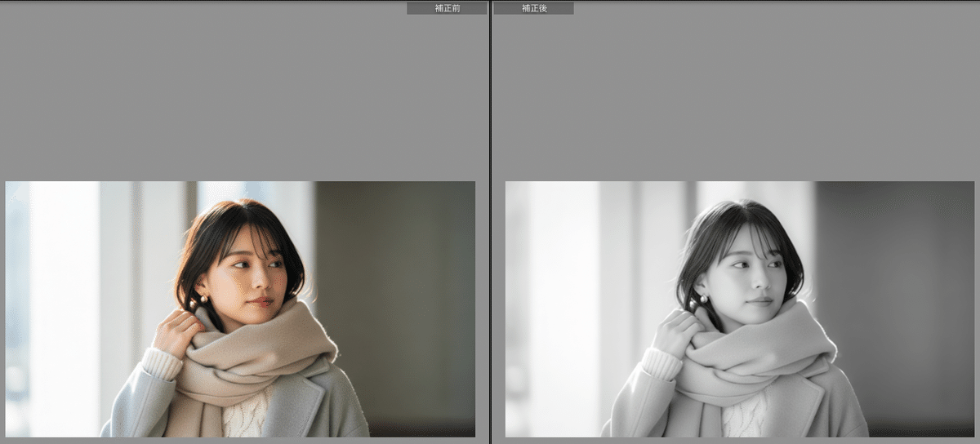Select the black-and-white after photo
This screenshot has width=980, height=444.
pos(740,309)
